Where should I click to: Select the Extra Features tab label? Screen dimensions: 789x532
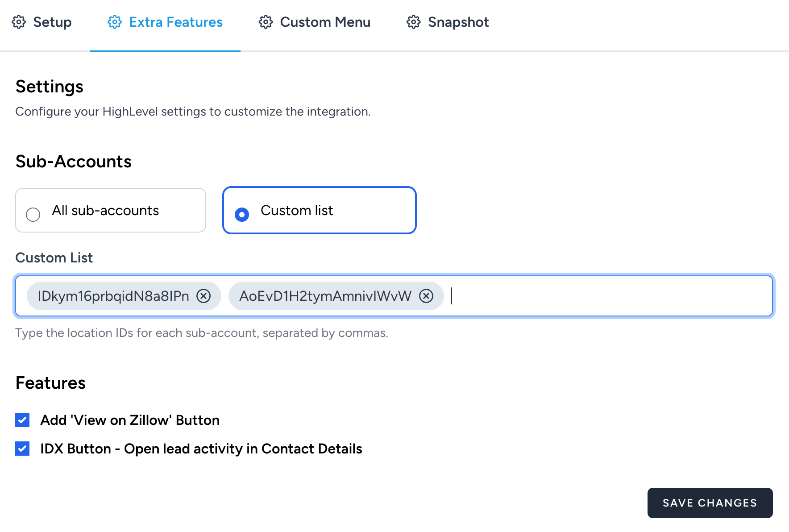[176, 22]
